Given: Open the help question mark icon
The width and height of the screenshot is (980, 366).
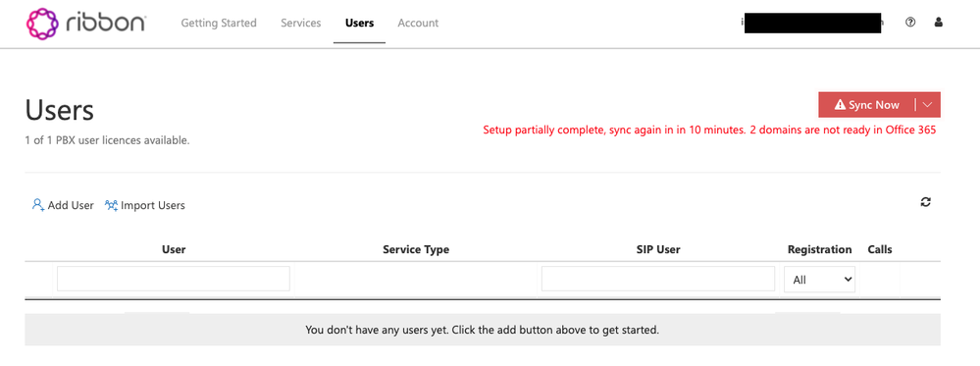Looking at the screenshot, I should point(910,23).
